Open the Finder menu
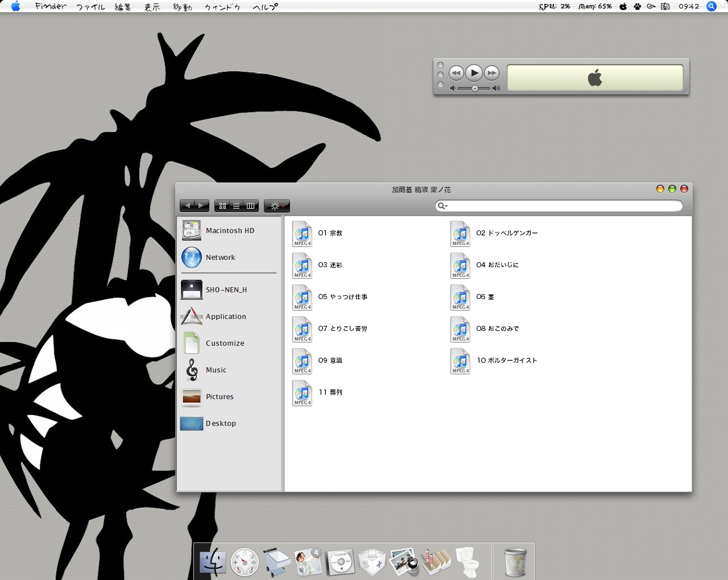Screen dimensions: 728x580 51,6
